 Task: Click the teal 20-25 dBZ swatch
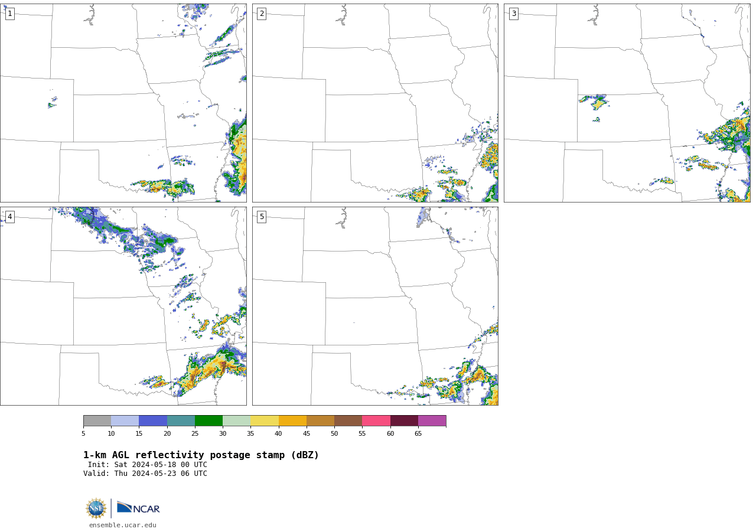[x=181, y=421]
